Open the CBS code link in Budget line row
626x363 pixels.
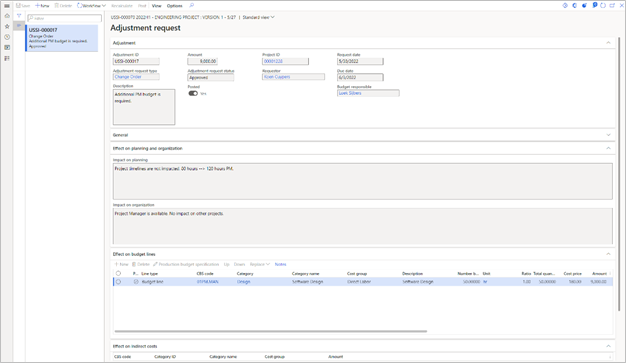point(208,282)
